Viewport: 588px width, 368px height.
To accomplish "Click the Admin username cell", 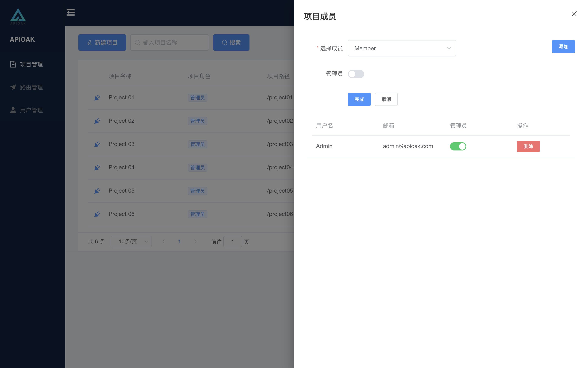I will tap(324, 146).
